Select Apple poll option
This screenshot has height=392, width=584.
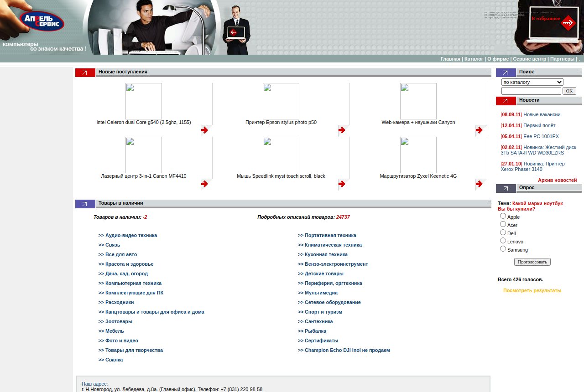(503, 216)
